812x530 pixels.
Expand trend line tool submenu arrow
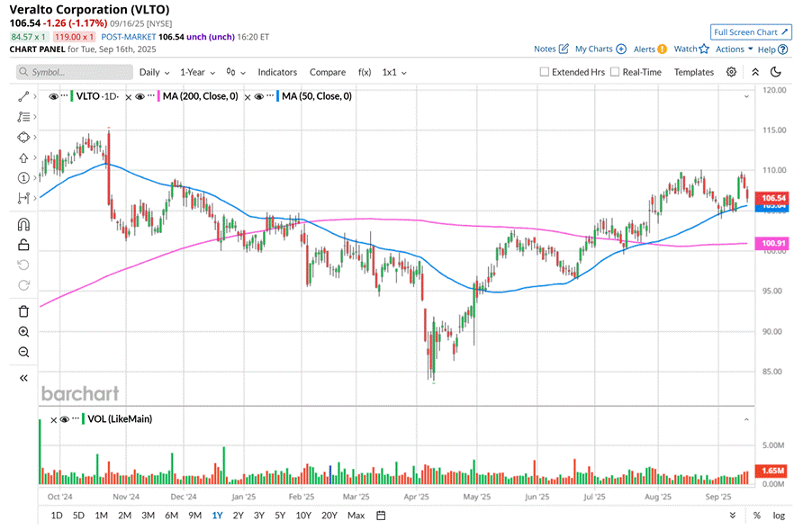(35, 97)
